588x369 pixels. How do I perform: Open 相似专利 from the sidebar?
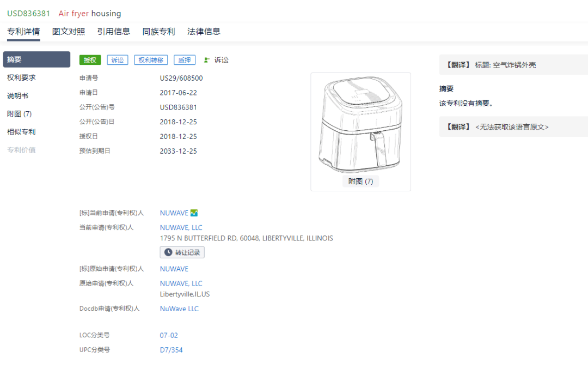point(21,132)
